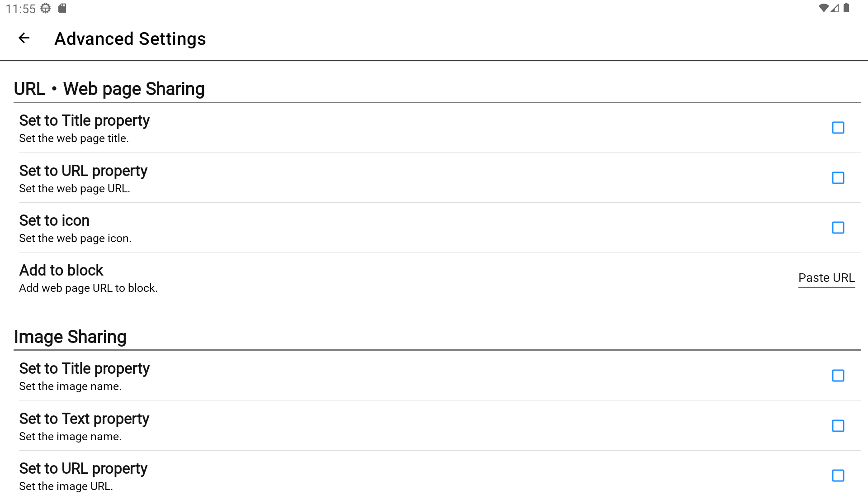Tap the Advanced Settings title
Image resolution: width=868 pixels, height=500 pixels.
pyautogui.click(x=130, y=39)
